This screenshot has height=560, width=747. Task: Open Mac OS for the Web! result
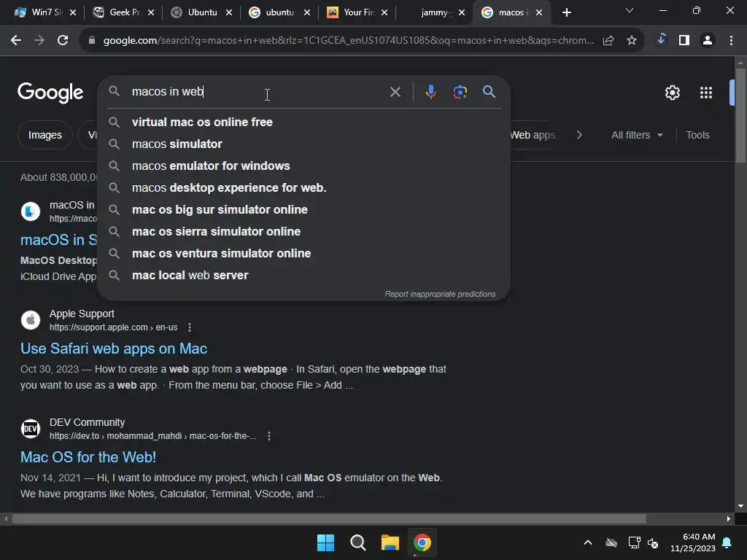[x=88, y=458]
